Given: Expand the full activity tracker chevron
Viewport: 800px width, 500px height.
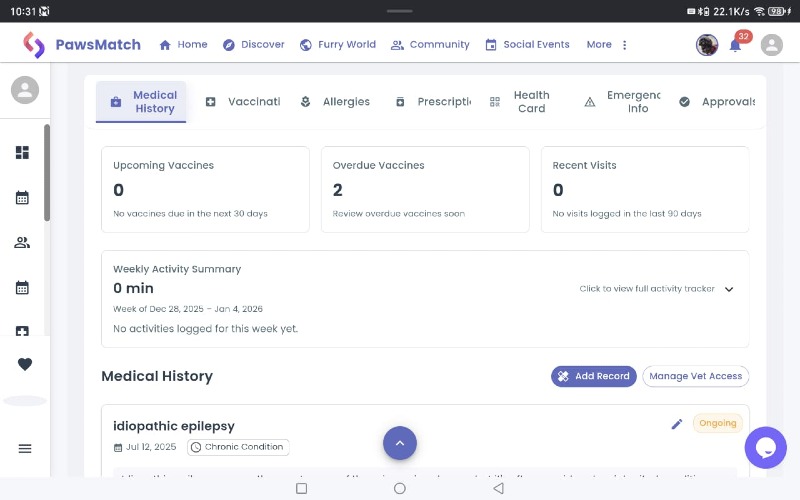Looking at the screenshot, I should click(x=729, y=289).
